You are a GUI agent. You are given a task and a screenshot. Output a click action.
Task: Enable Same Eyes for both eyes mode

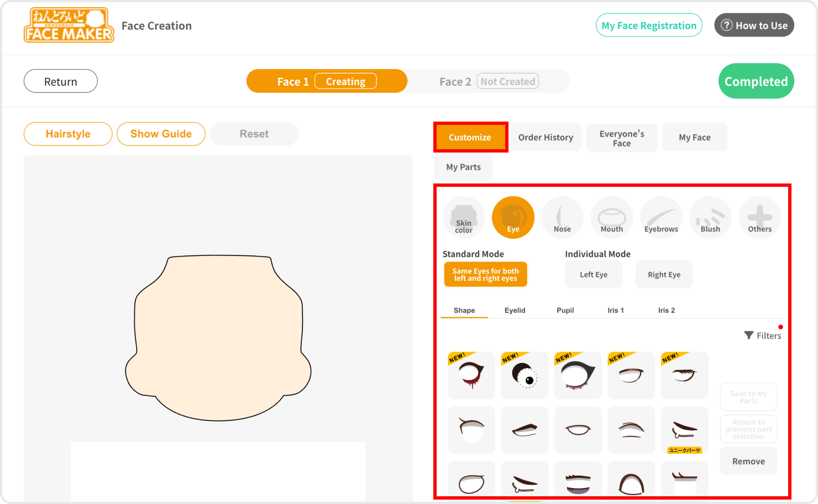coord(485,275)
